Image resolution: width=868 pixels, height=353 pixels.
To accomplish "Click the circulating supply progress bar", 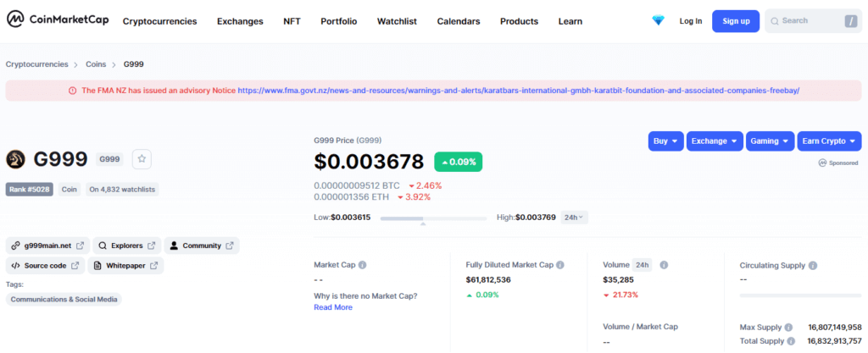I will click(800, 295).
